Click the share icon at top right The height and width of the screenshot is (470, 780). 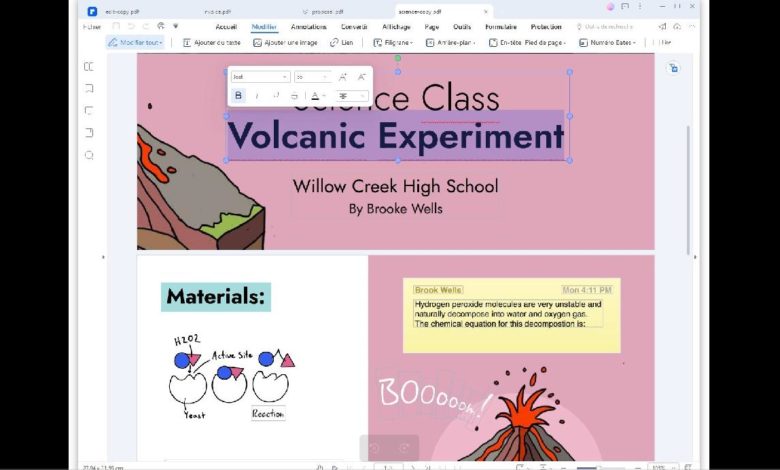[x=662, y=27]
